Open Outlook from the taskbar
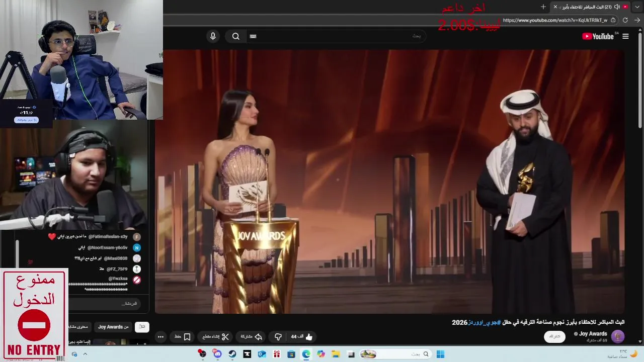This screenshot has height=362, width=644. (x=262, y=354)
